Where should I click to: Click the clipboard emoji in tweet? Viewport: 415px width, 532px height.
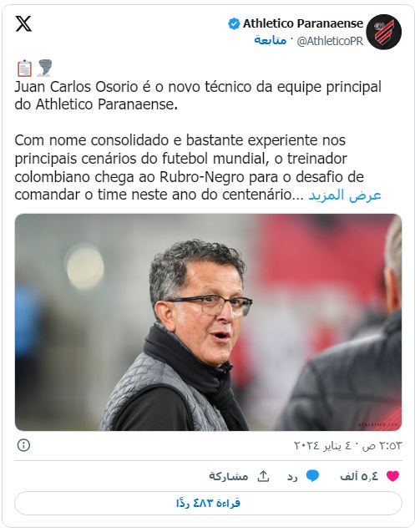(x=24, y=68)
